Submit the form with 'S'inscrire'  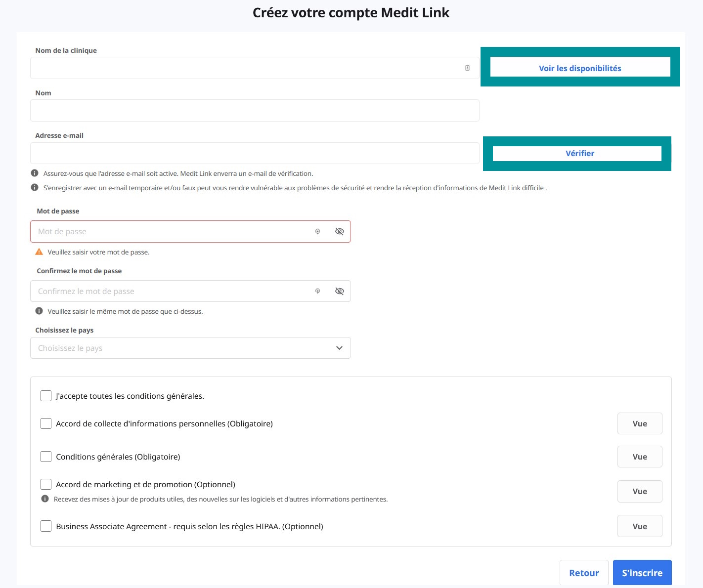642,573
